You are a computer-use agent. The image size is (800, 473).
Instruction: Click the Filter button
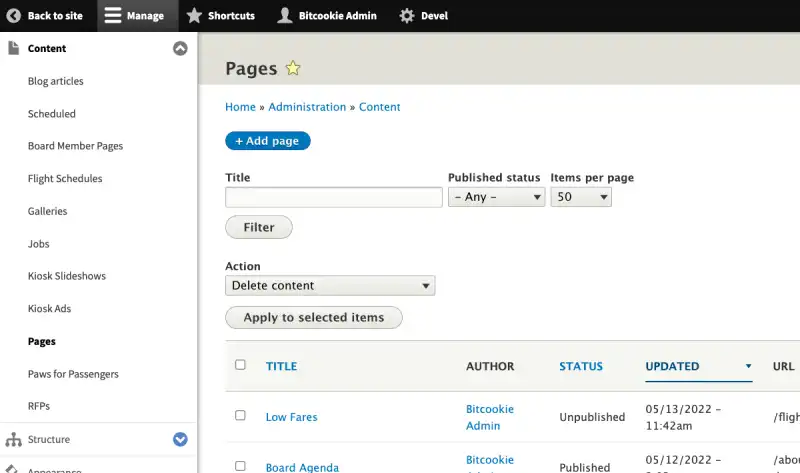tap(259, 227)
